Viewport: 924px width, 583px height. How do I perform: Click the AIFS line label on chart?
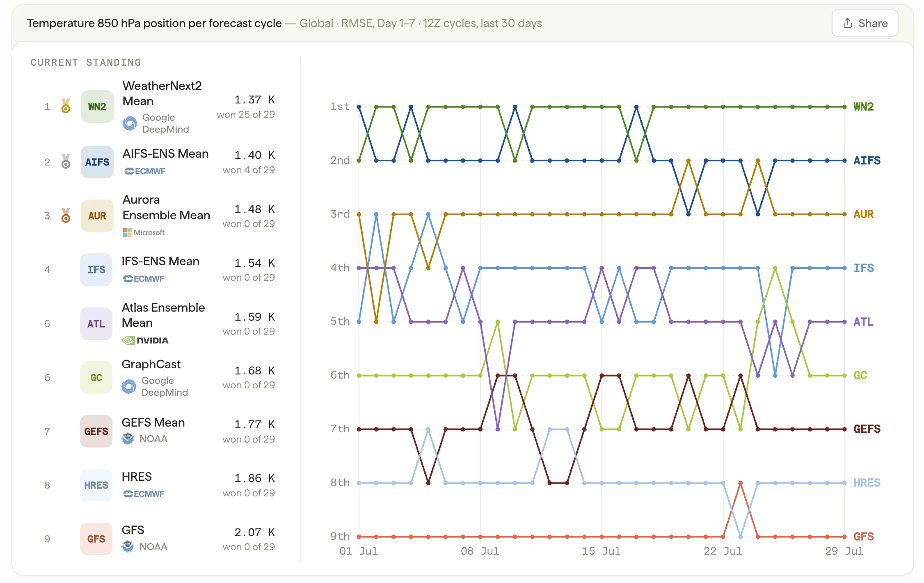(x=867, y=161)
